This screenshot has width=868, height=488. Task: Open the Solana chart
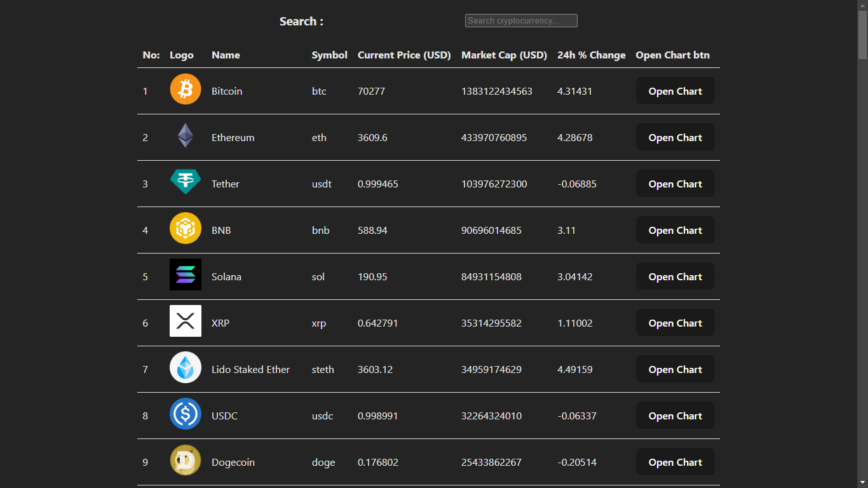[x=675, y=276]
